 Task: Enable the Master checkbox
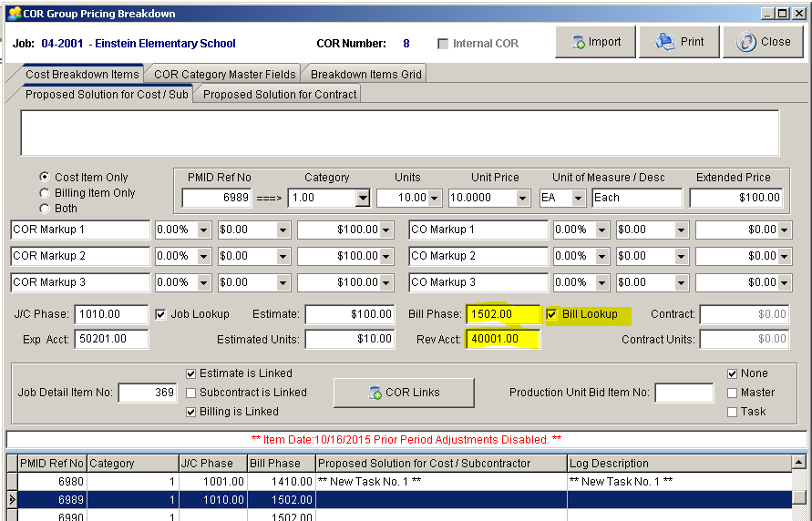click(x=732, y=393)
